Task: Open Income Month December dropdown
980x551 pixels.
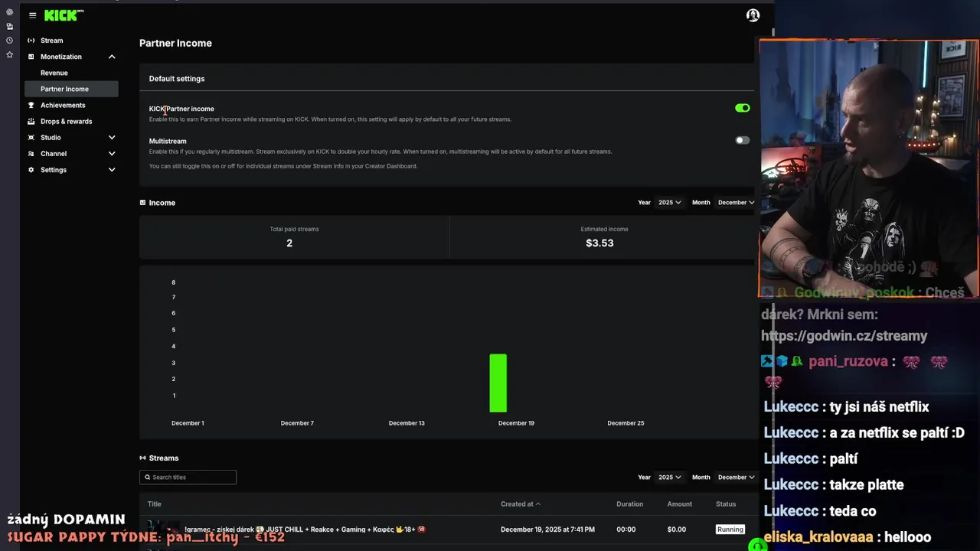Action: (736, 203)
